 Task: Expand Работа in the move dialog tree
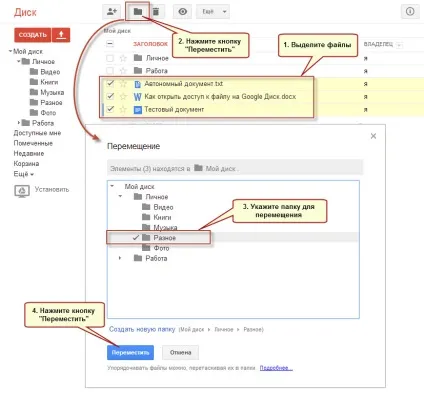click(x=120, y=258)
